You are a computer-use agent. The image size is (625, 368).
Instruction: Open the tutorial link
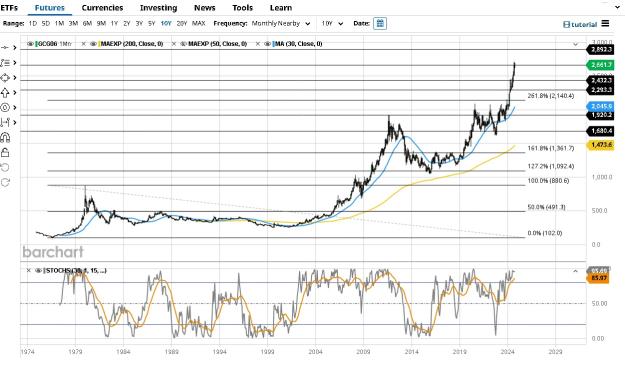pyautogui.click(x=580, y=24)
